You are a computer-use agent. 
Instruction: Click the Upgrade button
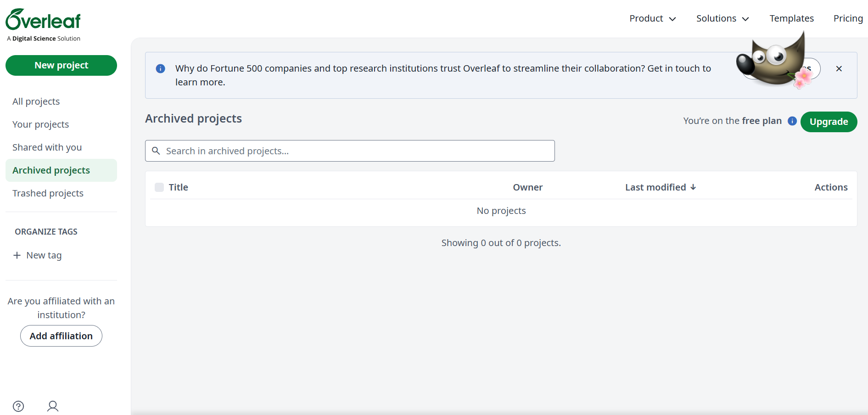point(829,122)
